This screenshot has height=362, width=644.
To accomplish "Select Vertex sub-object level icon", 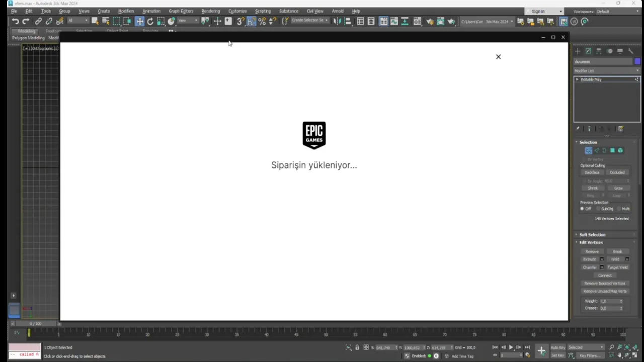I will click(588, 150).
